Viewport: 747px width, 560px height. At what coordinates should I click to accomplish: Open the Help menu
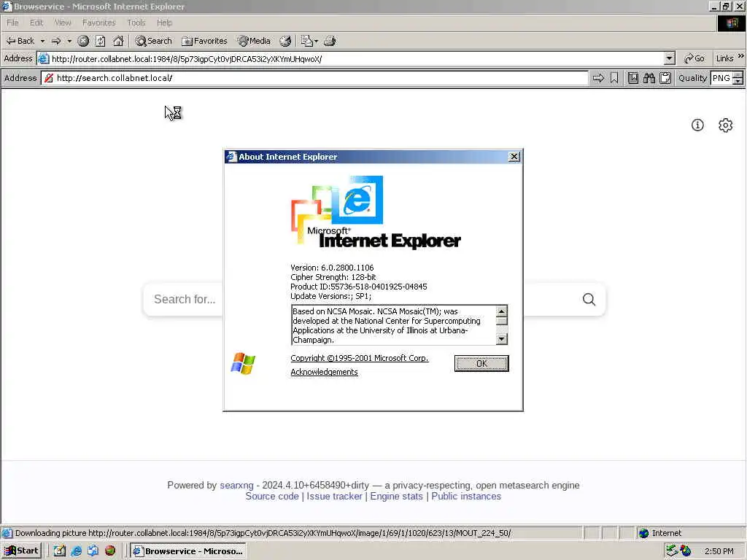pos(164,23)
